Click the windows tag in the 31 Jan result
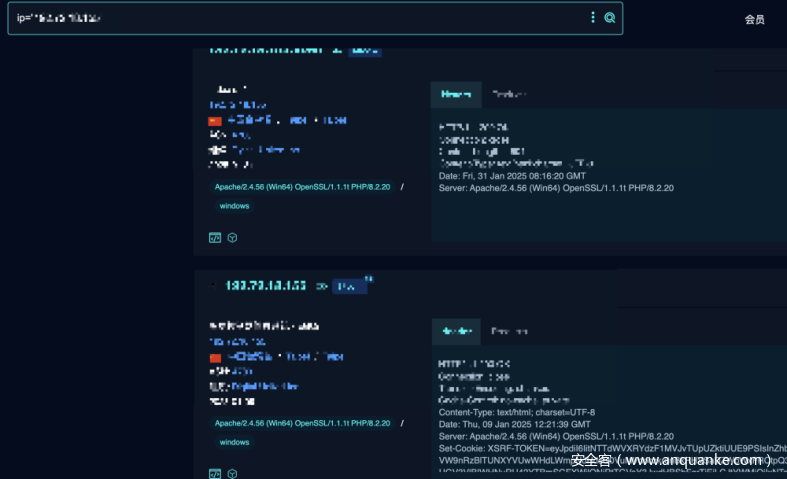Screen dimensions: 787x479 [234, 206]
